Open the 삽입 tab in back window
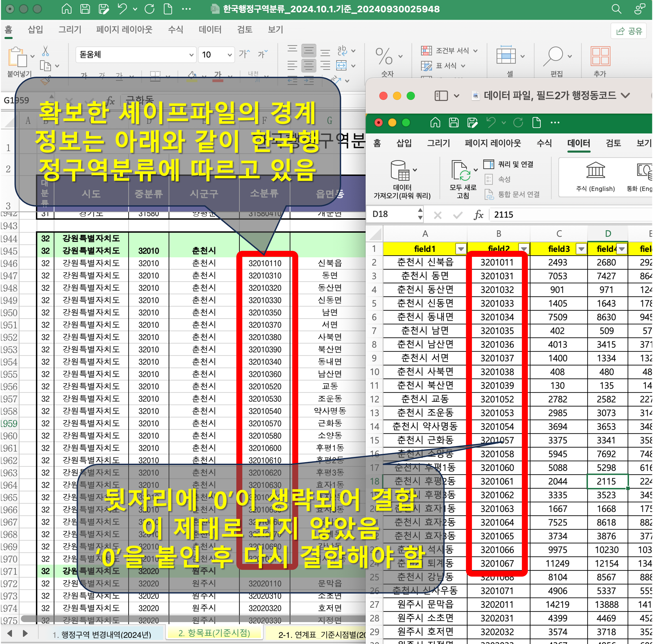Image resolution: width=653 pixels, height=644 pixels. tap(35, 30)
